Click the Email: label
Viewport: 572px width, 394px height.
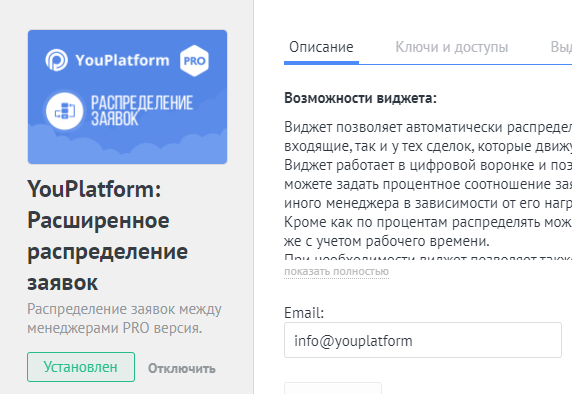coord(304,313)
